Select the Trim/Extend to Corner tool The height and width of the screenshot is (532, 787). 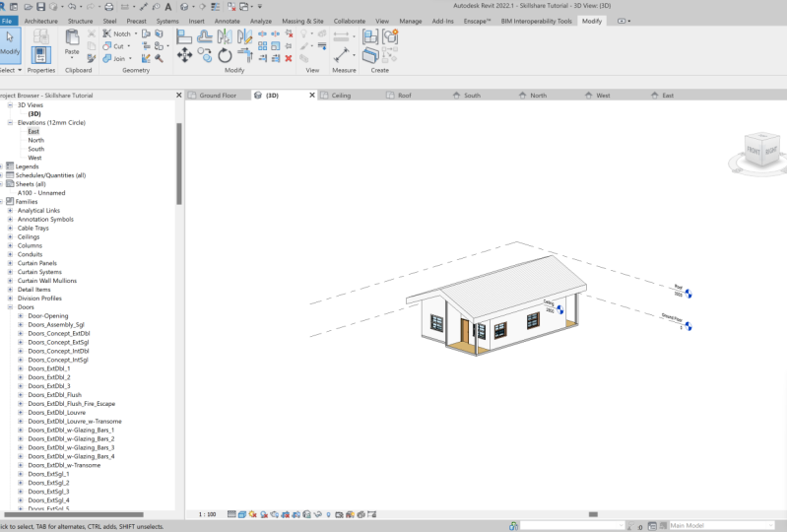[244, 55]
